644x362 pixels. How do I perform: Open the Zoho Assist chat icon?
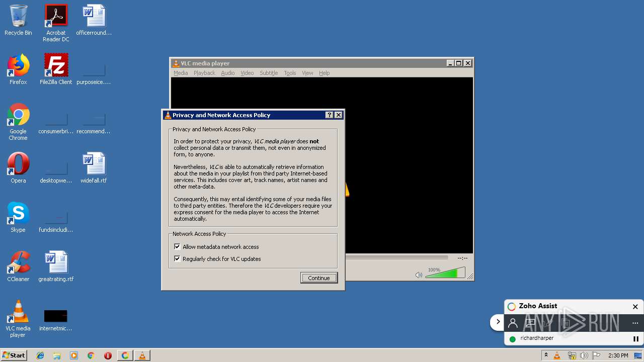tap(530, 323)
